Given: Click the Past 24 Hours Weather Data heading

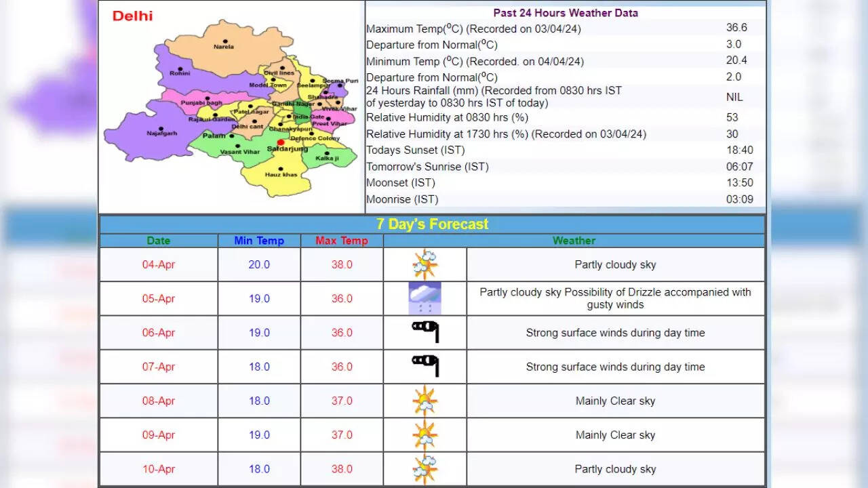Looking at the screenshot, I should pos(565,13).
